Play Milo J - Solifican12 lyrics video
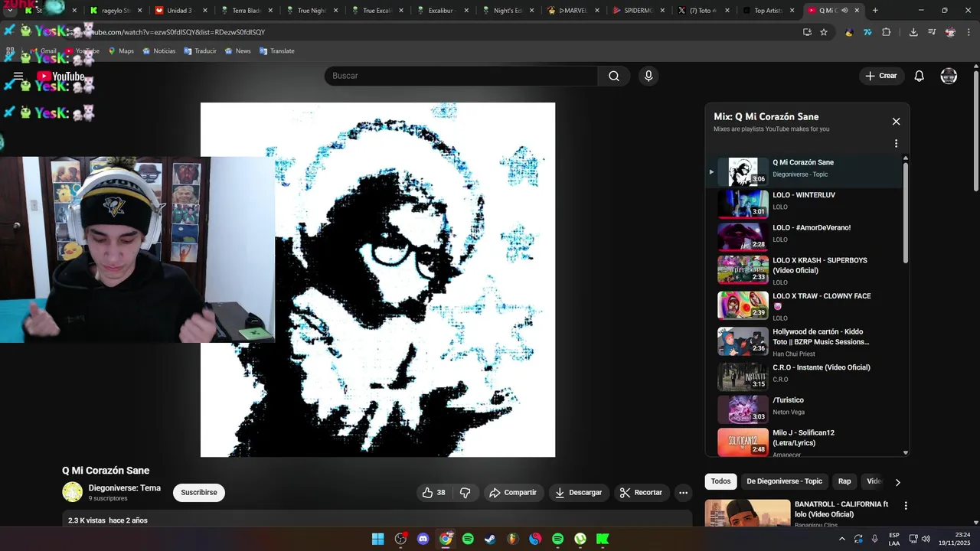The image size is (980, 551). pyautogui.click(x=804, y=442)
